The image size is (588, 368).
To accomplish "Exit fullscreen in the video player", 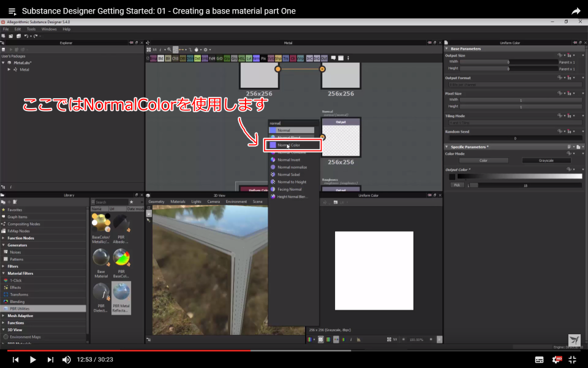I will coord(572,359).
